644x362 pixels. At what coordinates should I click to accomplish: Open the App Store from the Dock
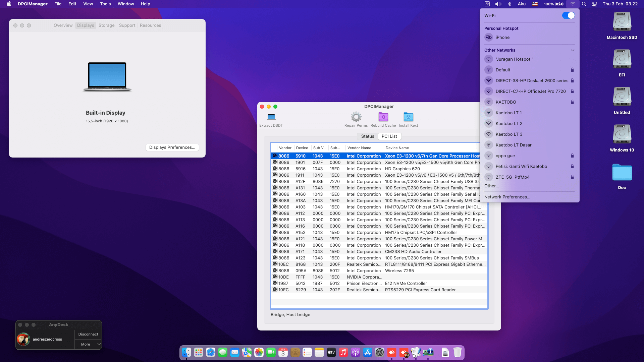coord(368,352)
